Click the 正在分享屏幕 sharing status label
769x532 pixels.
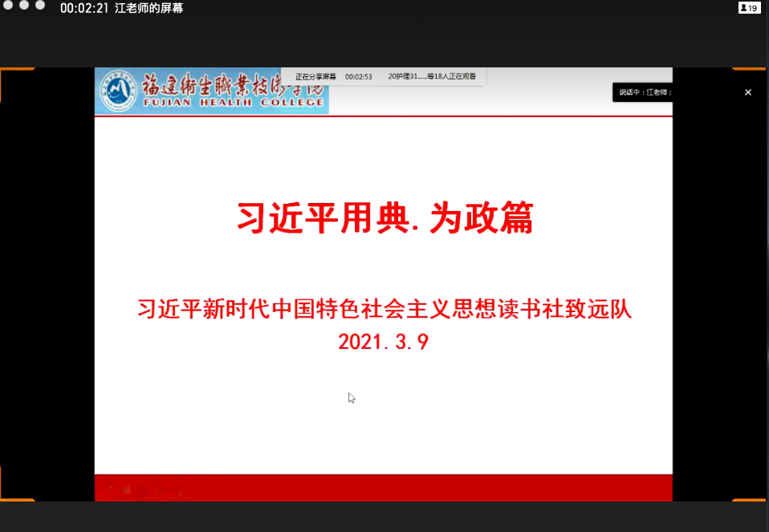click(x=315, y=77)
